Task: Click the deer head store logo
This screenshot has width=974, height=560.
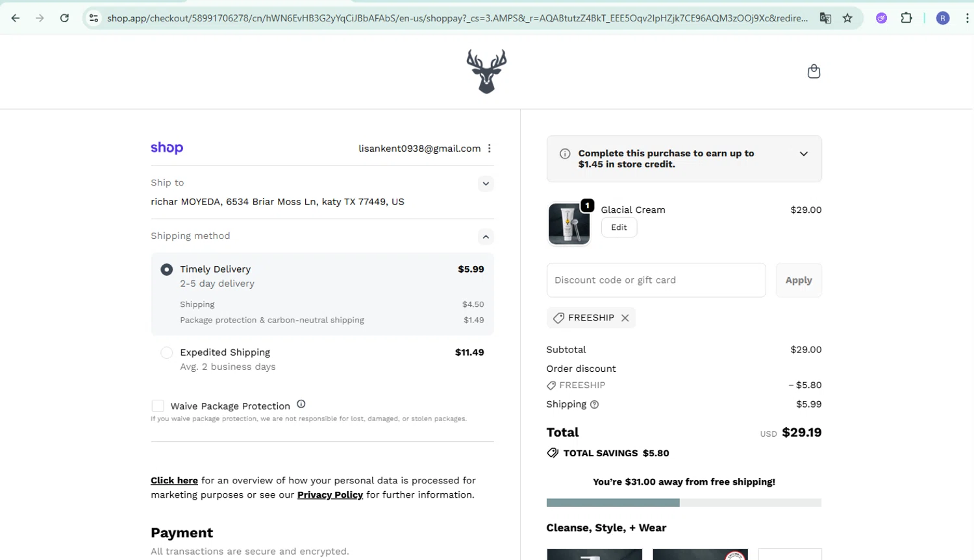Action: pyautogui.click(x=486, y=71)
